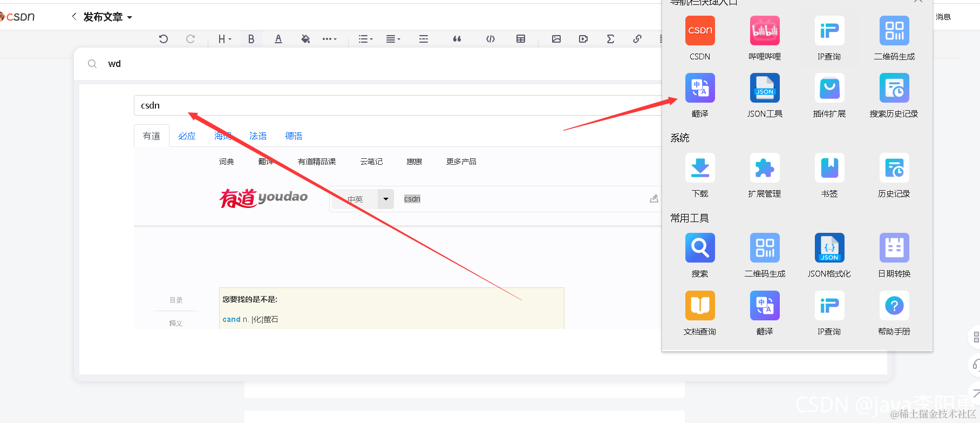
Task: Open the 发布文章 dropdown
Action: [108, 17]
